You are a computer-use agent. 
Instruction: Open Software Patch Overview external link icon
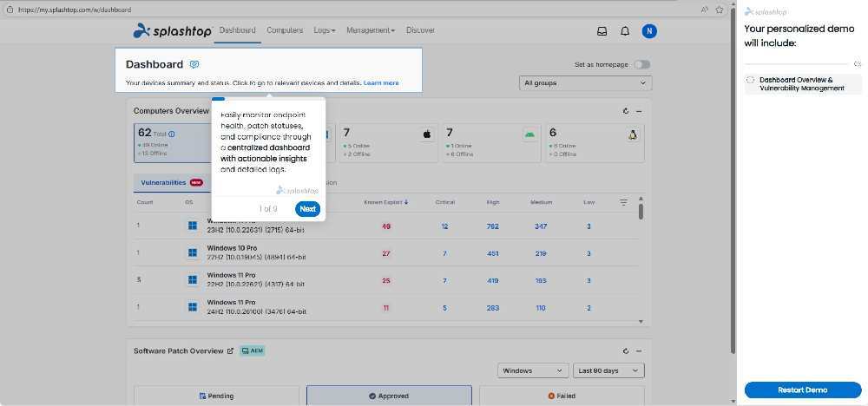click(x=230, y=350)
